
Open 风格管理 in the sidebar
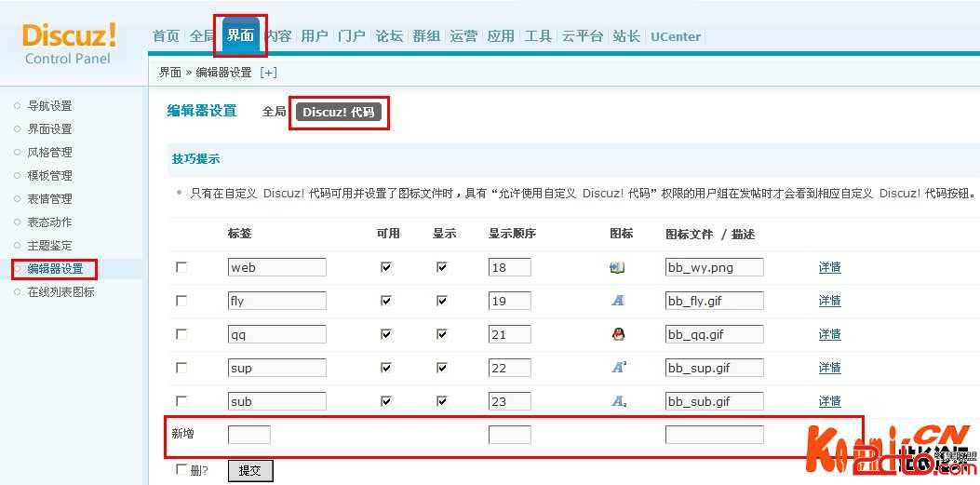point(50,153)
